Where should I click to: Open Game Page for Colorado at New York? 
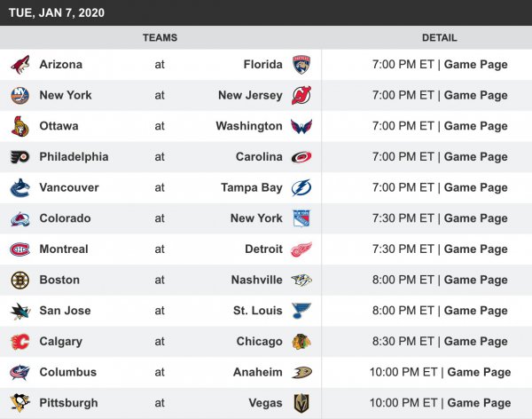click(x=475, y=218)
